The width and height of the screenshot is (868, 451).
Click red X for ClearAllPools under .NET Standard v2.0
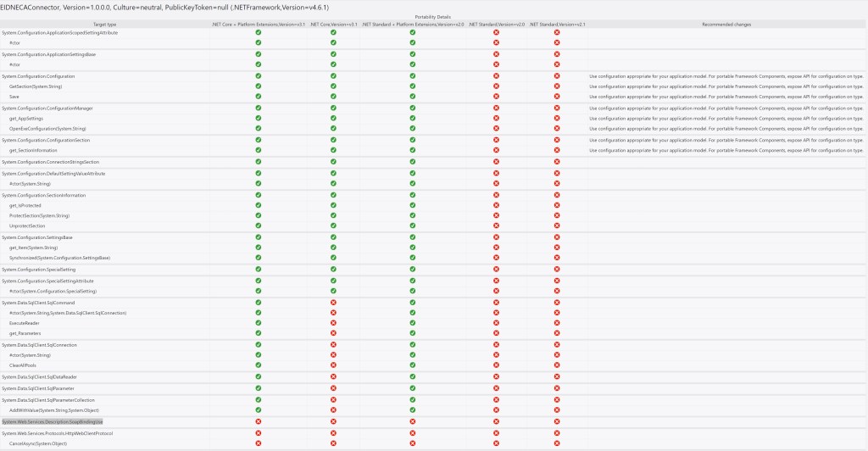tap(496, 365)
